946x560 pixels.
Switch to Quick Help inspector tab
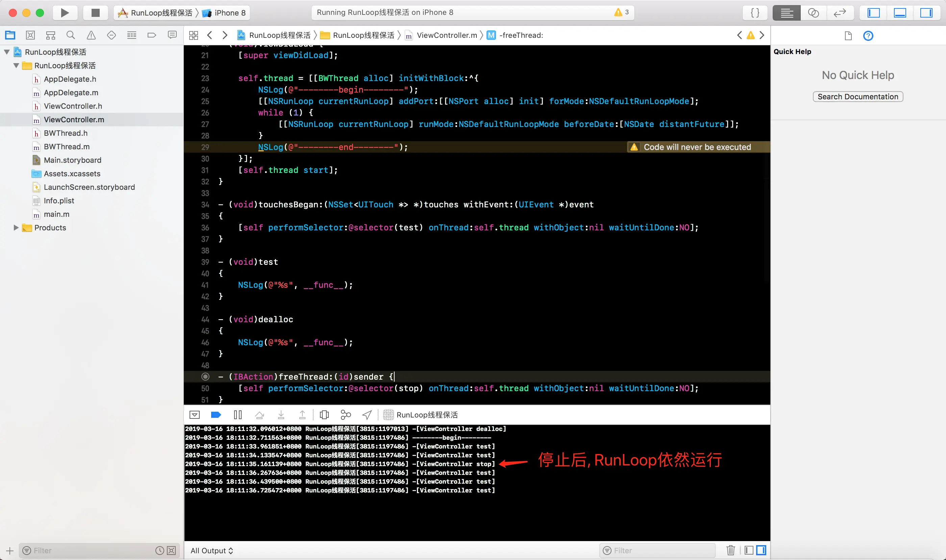tap(868, 35)
